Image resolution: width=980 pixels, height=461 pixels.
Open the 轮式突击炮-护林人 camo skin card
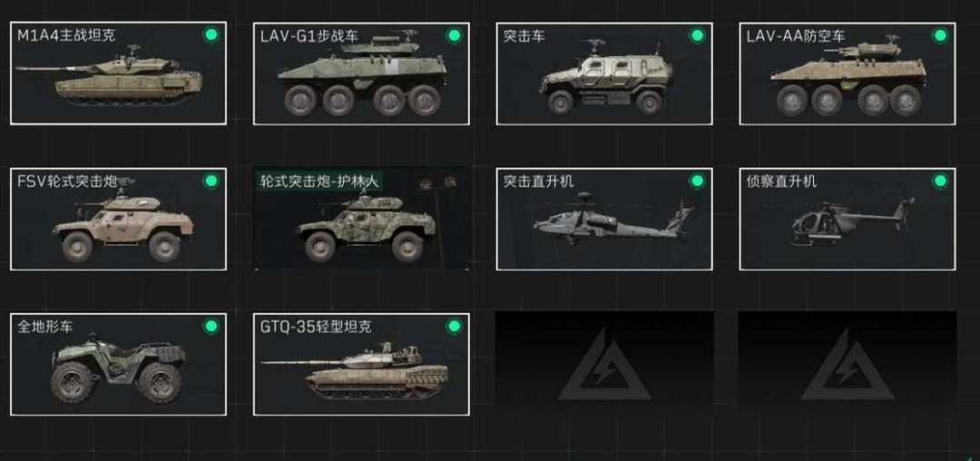[361, 220]
